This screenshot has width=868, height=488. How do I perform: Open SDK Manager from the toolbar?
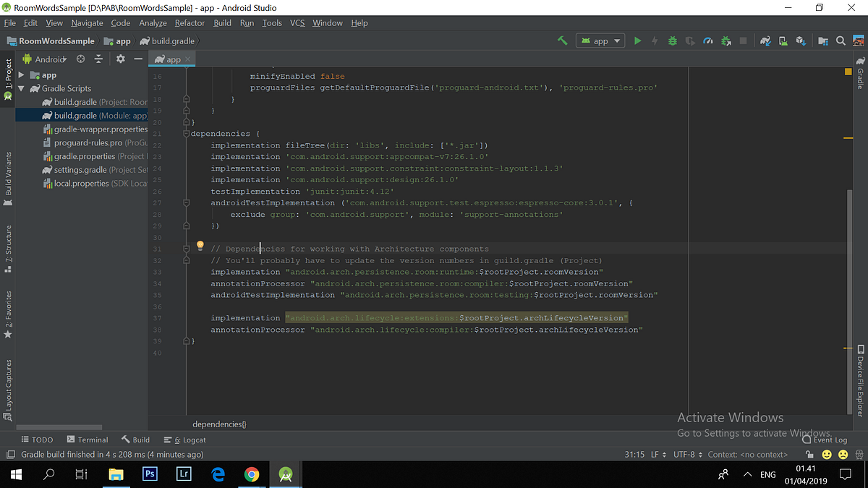coord(801,40)
